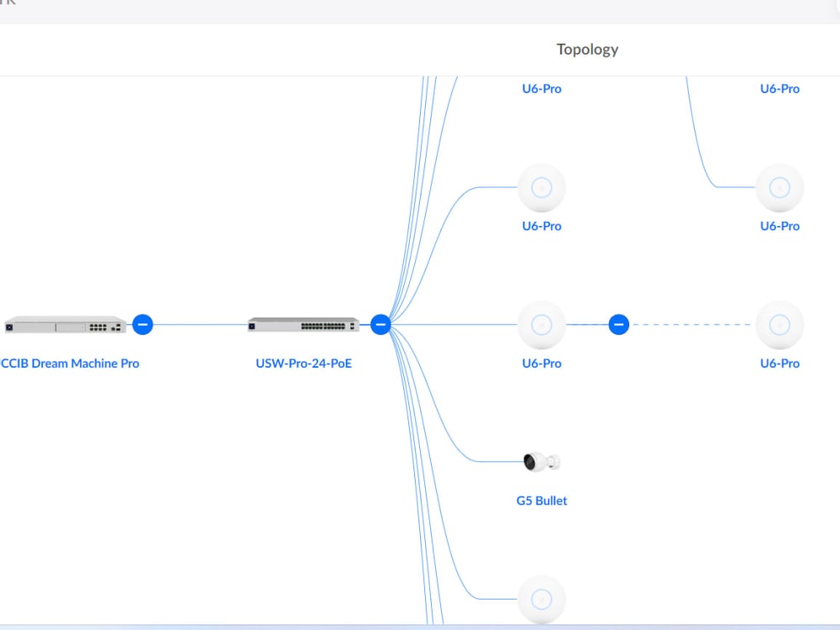
Task: Select the Topology tab heading
Action: coord(586,49)
